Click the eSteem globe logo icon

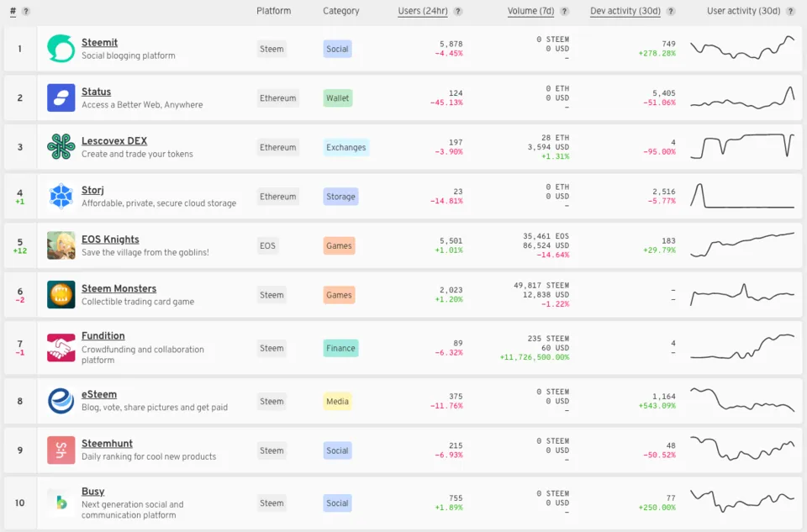pyautogui.click(x=61, y=401)
